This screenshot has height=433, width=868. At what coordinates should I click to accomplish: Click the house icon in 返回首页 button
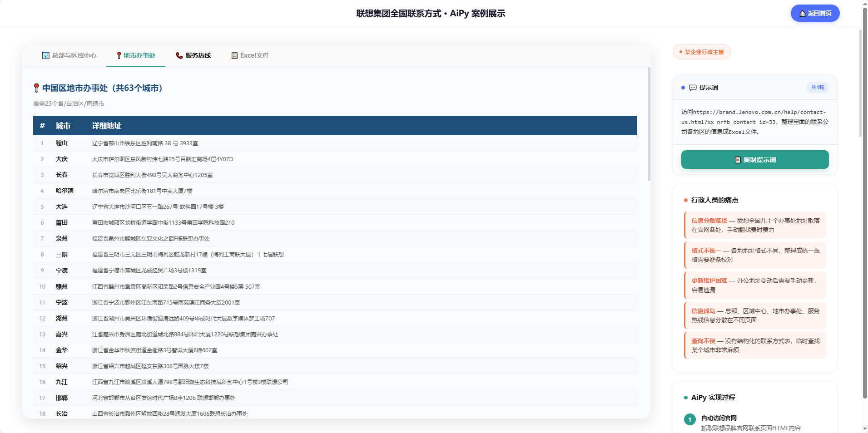pos(803,14)
